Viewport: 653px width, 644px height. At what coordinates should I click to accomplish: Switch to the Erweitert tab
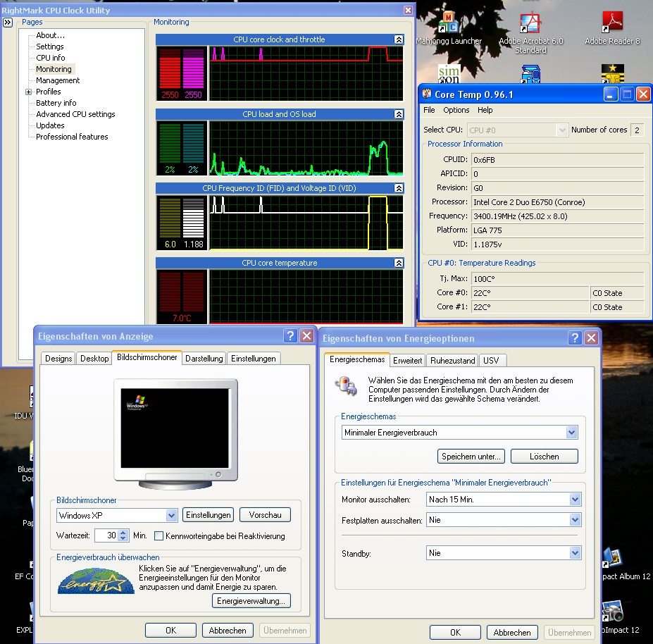[407, 361]
